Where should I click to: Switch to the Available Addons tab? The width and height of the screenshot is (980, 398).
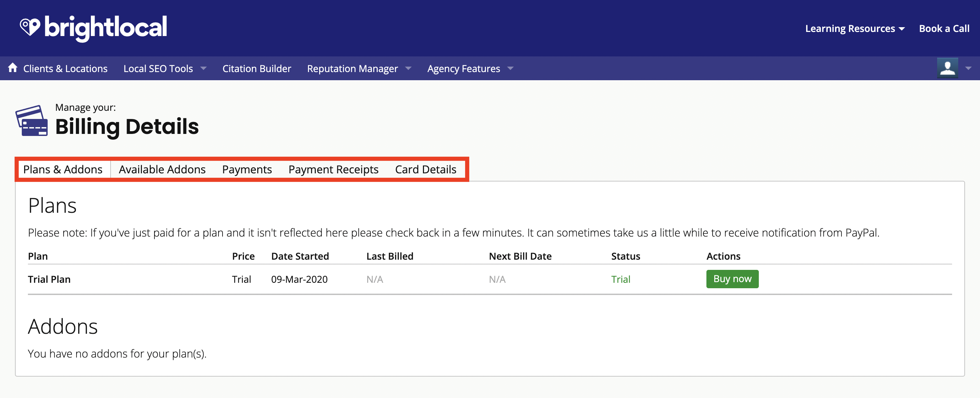162,169
